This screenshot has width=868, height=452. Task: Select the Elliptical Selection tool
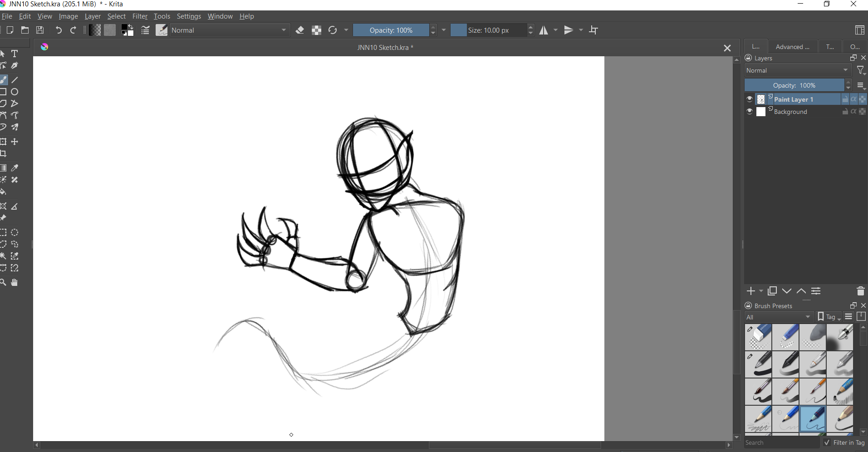[15, 232]
